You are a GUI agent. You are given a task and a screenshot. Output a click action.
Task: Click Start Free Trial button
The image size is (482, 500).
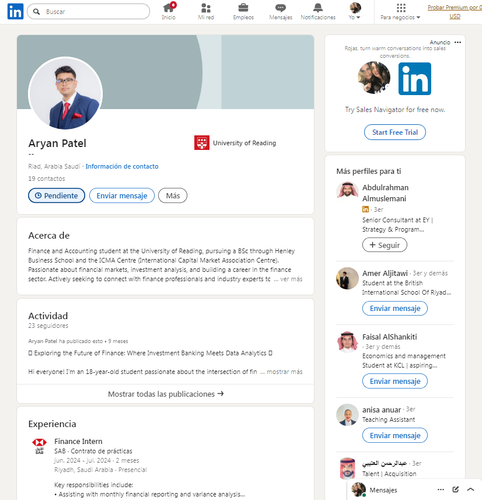[395, 132]
